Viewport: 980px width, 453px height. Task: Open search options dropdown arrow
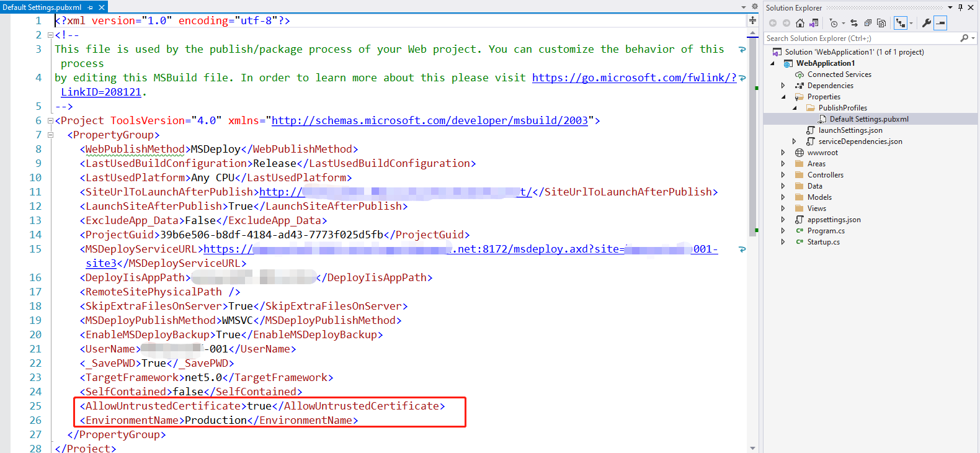(973, 38)
